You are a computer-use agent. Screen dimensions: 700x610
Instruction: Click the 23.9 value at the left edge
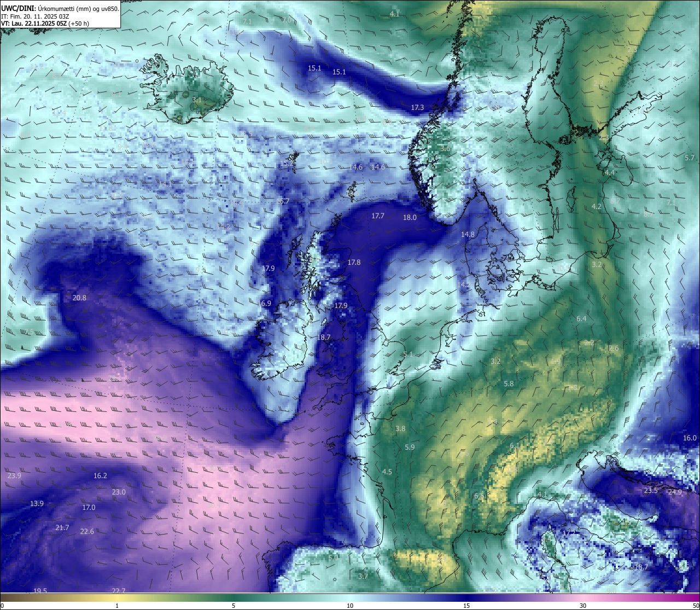click(x=14, y=475)
